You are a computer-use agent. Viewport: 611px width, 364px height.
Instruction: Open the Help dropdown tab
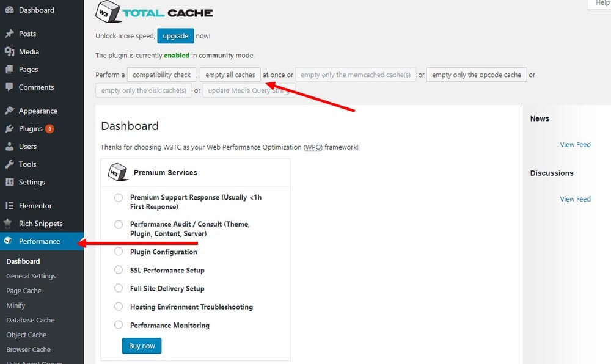point(600,4)
